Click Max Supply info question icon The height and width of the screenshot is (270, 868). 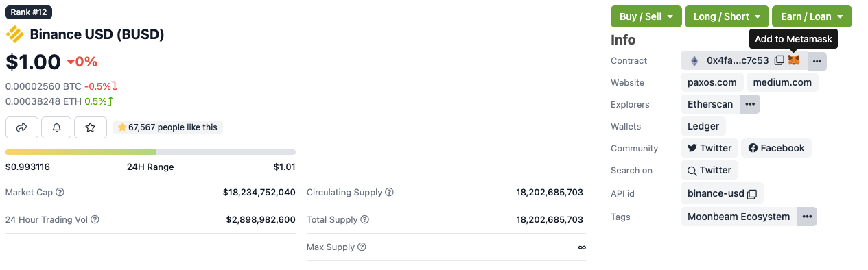coord(362,247)
